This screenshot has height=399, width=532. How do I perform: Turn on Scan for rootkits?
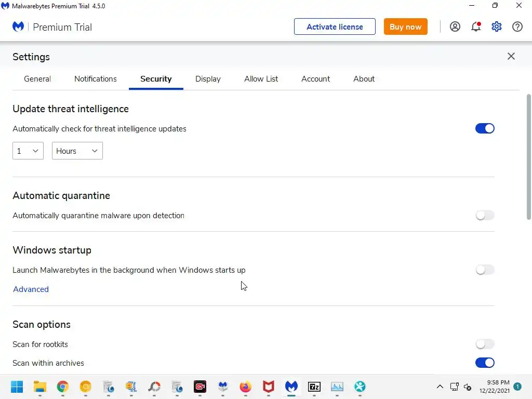tap(485, 344)
